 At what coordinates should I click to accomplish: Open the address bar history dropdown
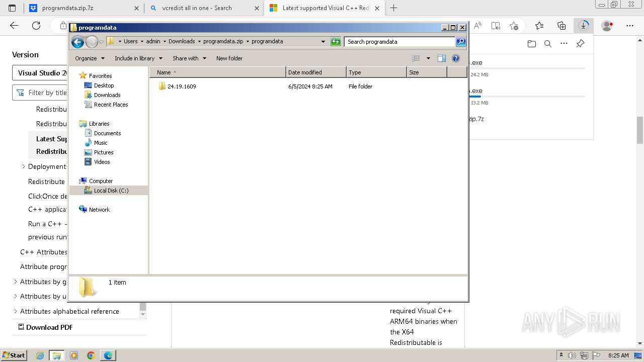323,42
